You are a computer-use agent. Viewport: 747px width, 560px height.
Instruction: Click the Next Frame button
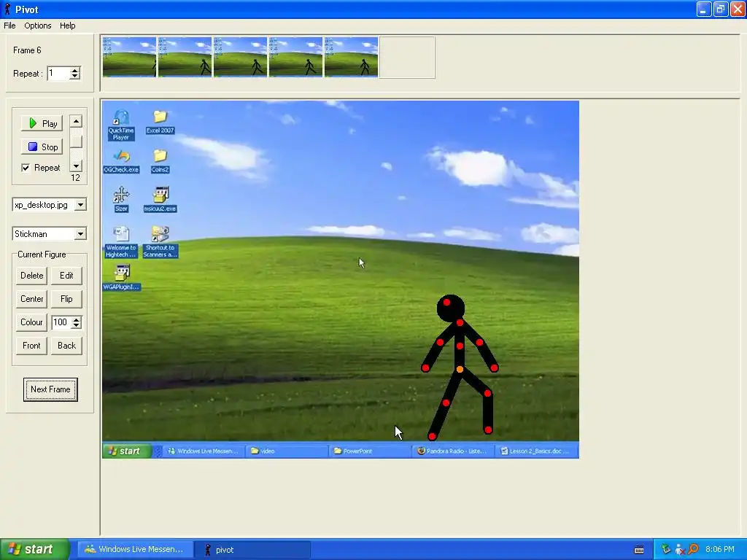tap(50, 389)
